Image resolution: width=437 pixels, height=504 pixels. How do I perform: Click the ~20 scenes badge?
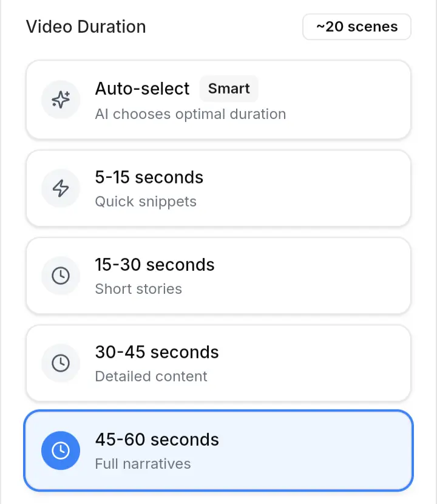pyautogui.click(x=357, y=27)
